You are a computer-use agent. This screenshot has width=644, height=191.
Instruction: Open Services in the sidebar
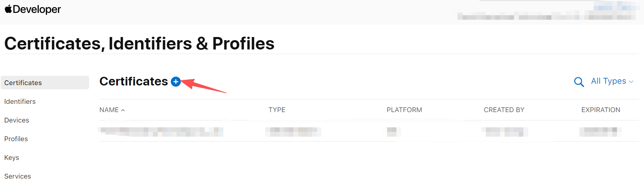click(18, 176)
